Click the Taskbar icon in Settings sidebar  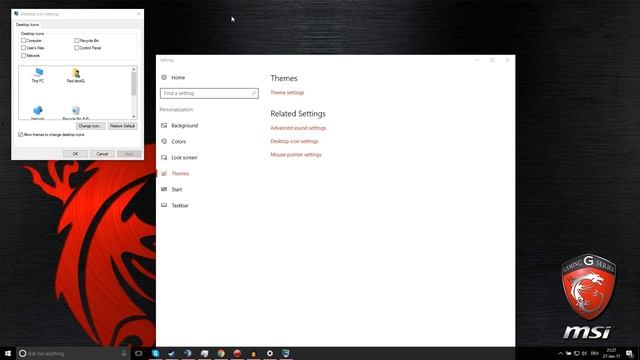[x=164, y=205]
